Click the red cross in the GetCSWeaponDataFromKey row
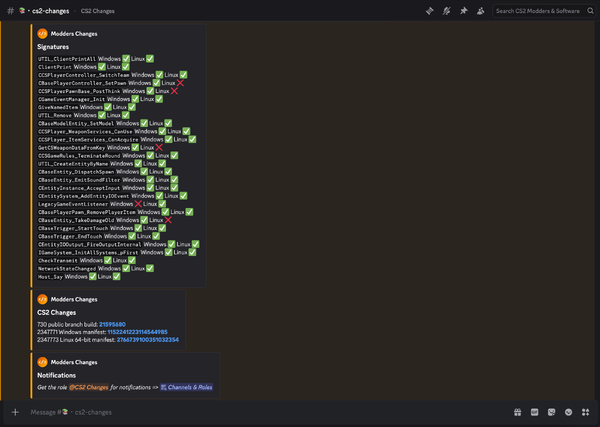600x427 pixels. (x=159, y=148)
